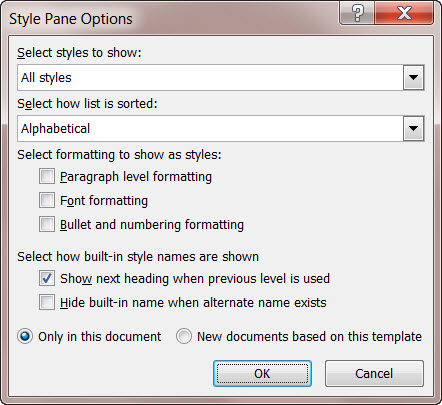Image resolution: width=442 pixels, height=405 pixels.
Task: Click the Bullet and numbering formatting label
Action: (x=152, y=224)
